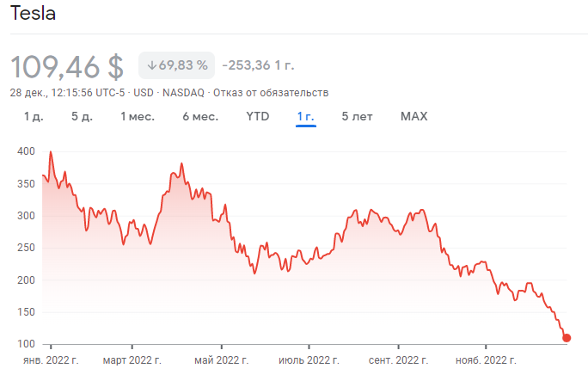Switch to the 5 д. range tab
Screen dimensions: 588x381
83,117
